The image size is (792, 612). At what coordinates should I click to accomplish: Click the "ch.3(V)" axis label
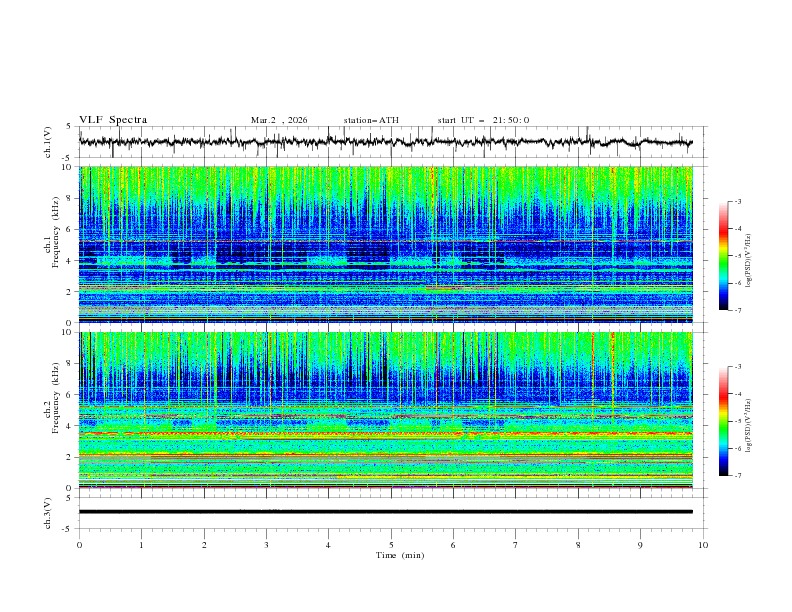click(48, 513)
